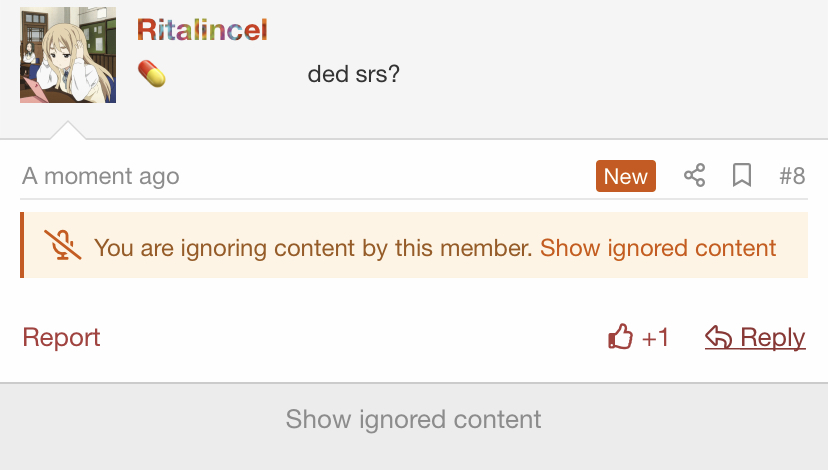This screenshot has height=470, width=828.
Task: Click the +1 like label
Action: 655,337
